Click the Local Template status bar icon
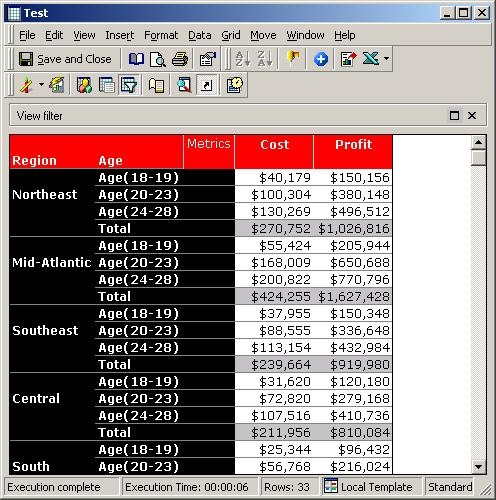 pos(331,486)
